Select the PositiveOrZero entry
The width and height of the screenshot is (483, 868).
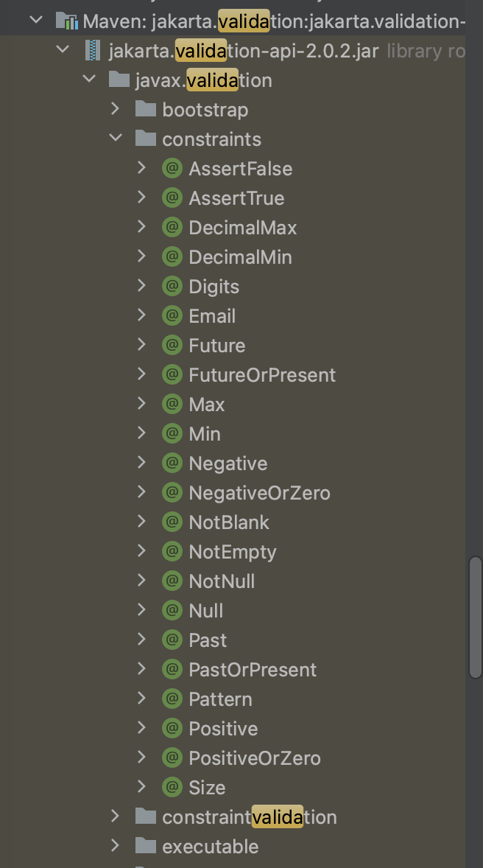point(255,758)
